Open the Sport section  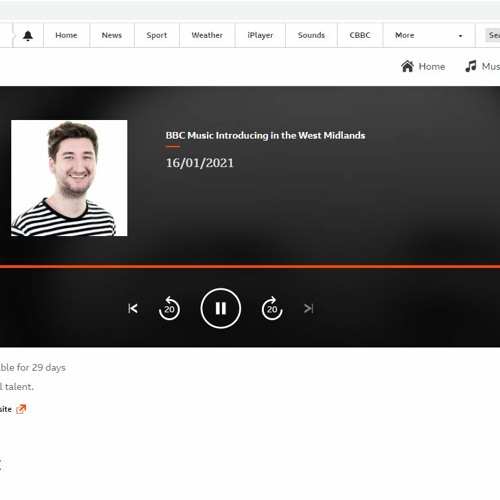point(157,35)
